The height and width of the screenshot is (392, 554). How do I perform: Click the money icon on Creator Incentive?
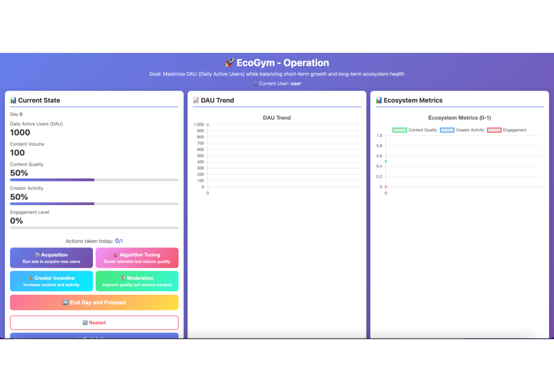coord(31,278)
